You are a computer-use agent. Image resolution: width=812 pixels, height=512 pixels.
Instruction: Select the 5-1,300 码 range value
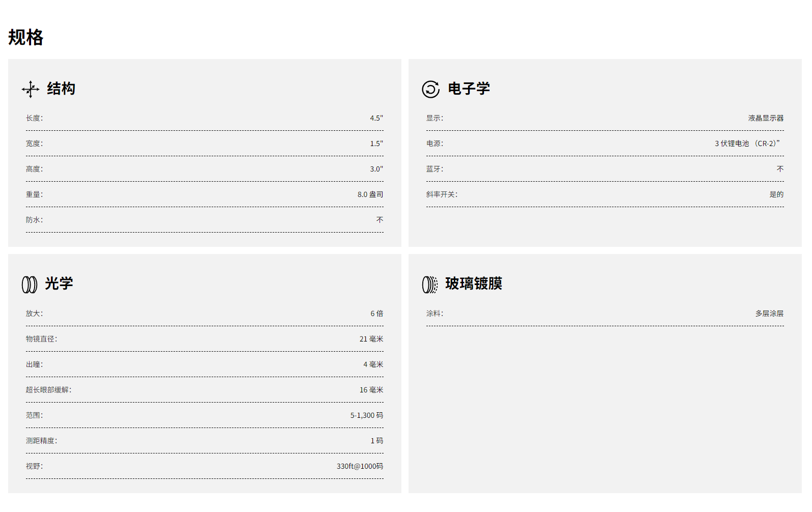367,415
